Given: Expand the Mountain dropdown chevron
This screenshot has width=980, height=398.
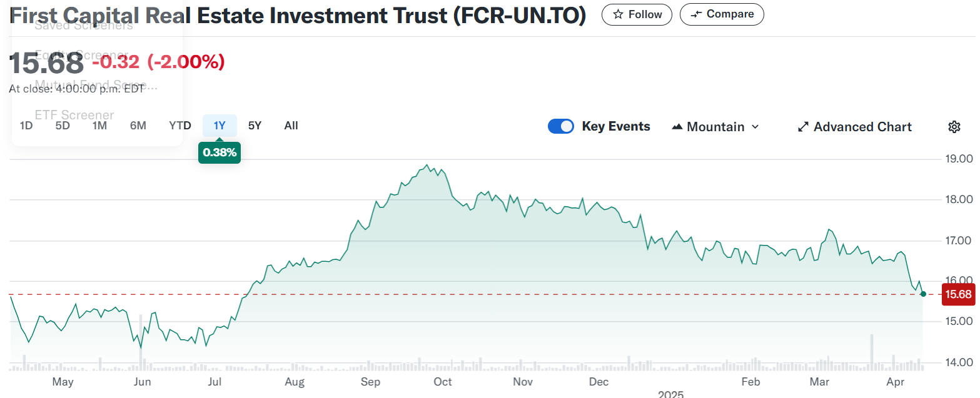Looking at the screenshot, I should coord(755,127).
